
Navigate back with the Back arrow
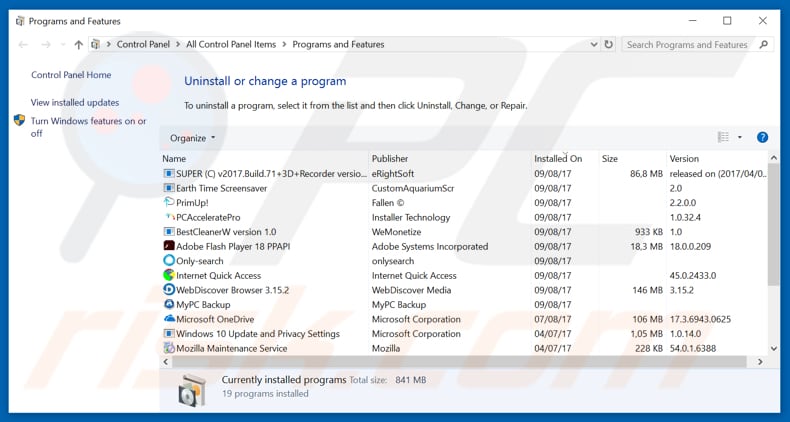tap(23, 45)
